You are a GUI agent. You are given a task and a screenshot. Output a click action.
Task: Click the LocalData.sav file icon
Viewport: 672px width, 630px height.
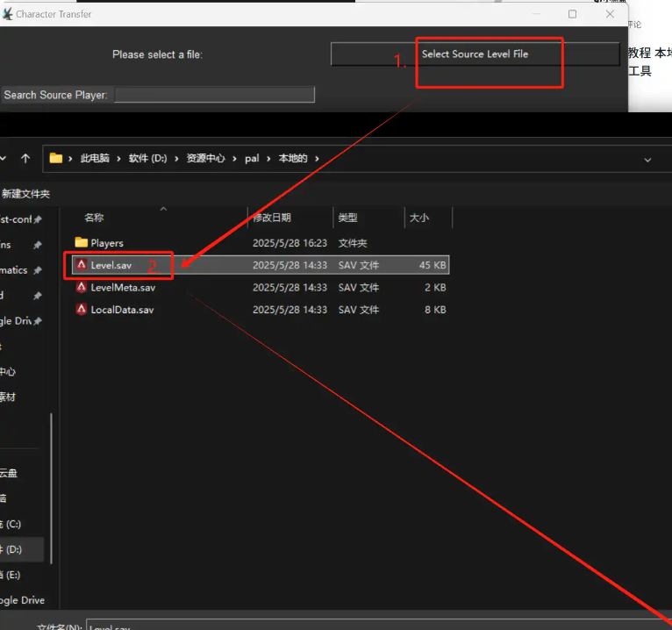coord(82,310)
